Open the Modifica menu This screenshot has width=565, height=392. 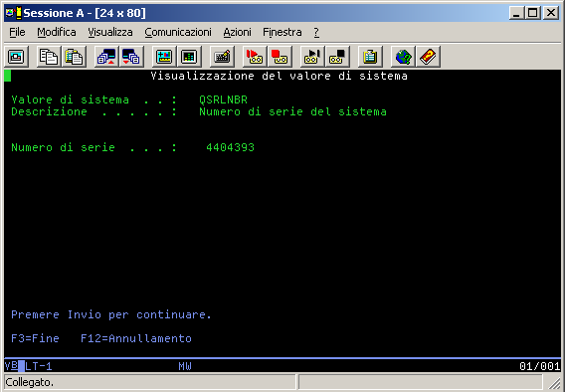(x=57, y=32)
